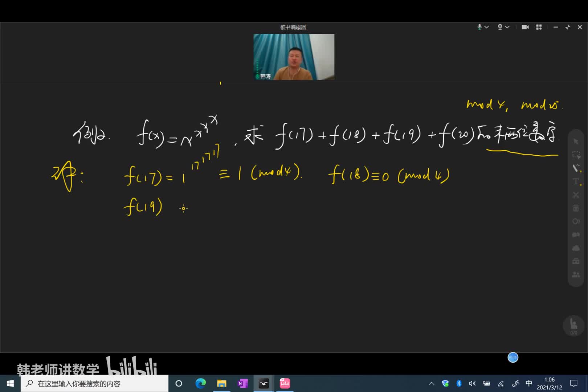
Task: Open the grid layout icon in title bar
Action: 539,27
